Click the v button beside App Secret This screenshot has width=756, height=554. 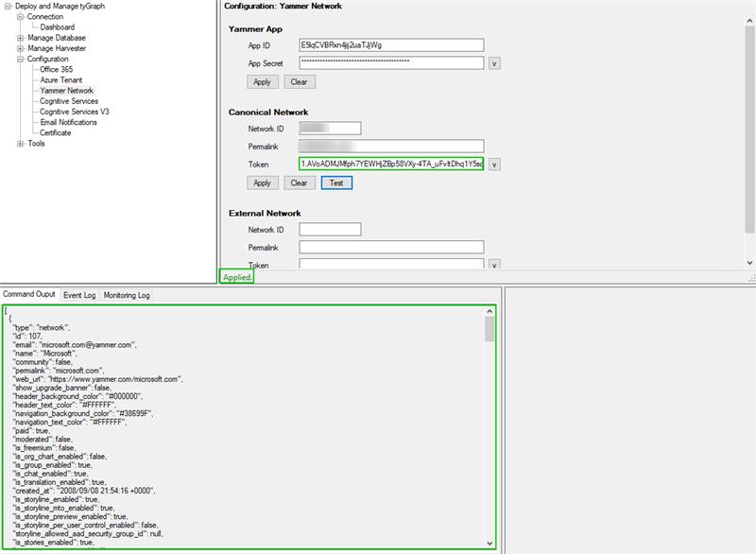(494, 63)
